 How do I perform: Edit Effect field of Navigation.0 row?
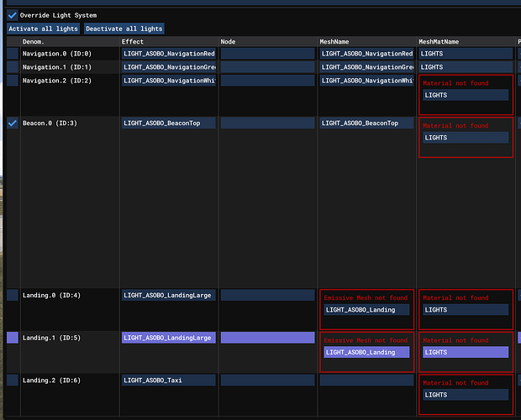point(169,54)
